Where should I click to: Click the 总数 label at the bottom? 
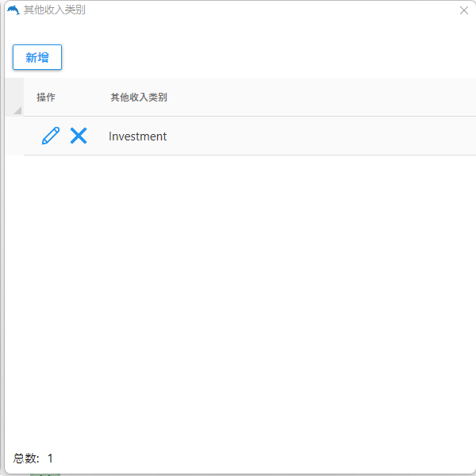point(25,459)
